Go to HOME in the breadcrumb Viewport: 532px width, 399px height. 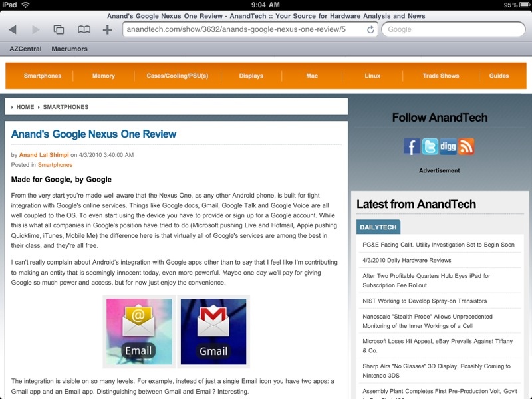pyautogui.click(x=25, y=107)
